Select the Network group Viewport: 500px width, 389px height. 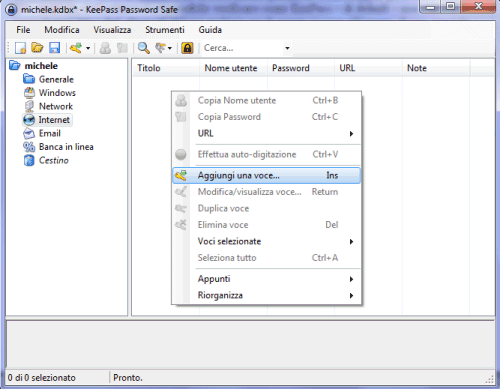[56, 106]
